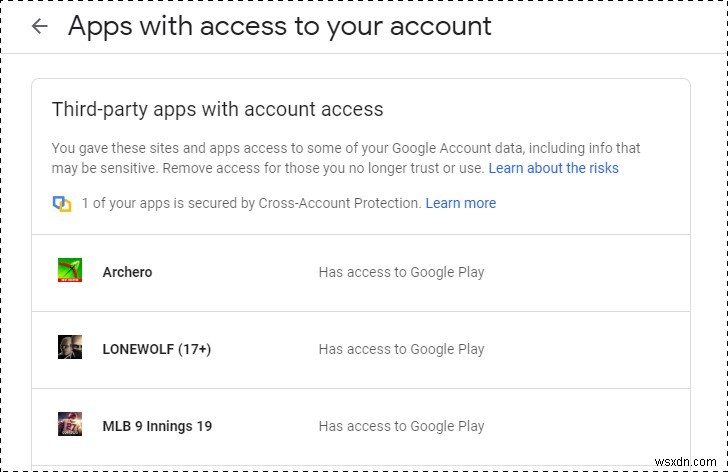Image resolution: width=728 pixels, height=472 pixels.
Task: Click Archero's Has access to Google Play text
Action: 401,272
